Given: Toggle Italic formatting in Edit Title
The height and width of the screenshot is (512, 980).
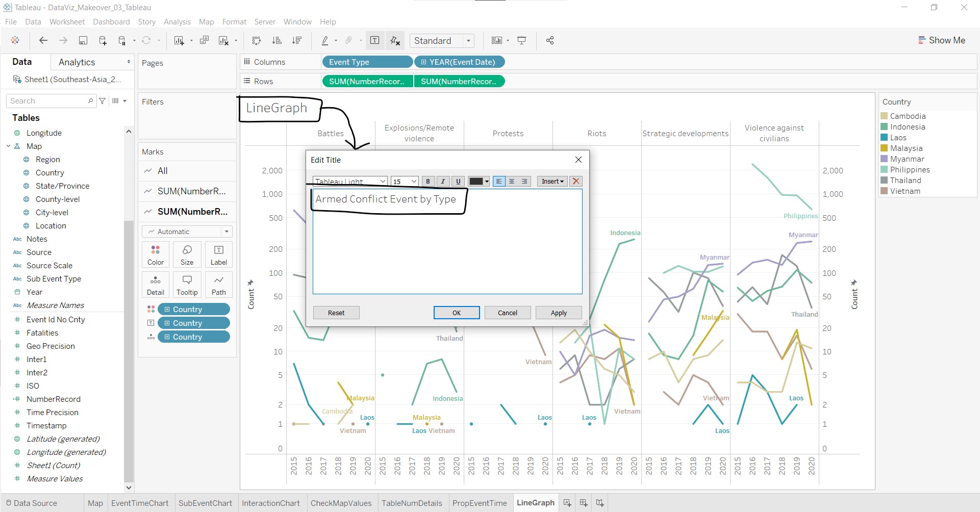Looking at the screenshot, I should 443,182.
